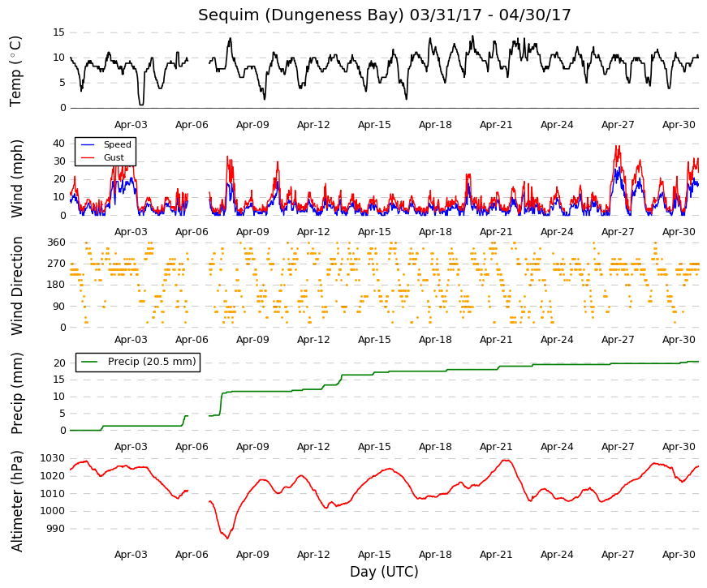
Task: Click the chart title Sequim (Dungeness Bay)
Action: (x=301, y=15)
